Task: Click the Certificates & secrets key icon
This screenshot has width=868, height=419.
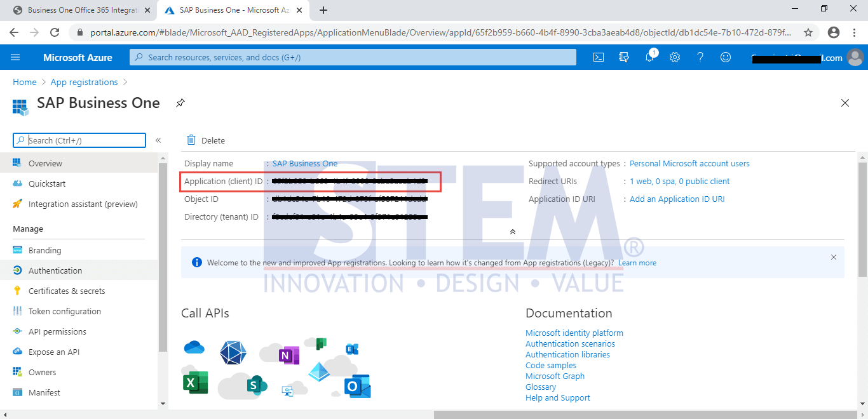Action: click(17, 291)
